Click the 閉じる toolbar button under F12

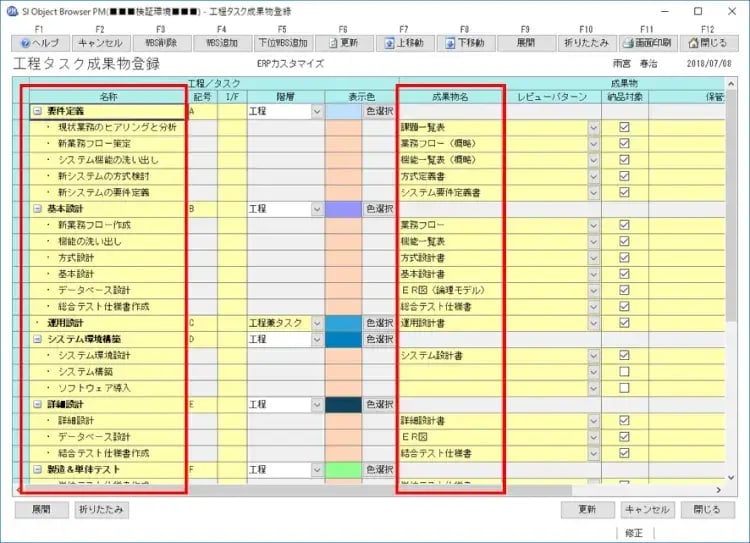[708, 43]
